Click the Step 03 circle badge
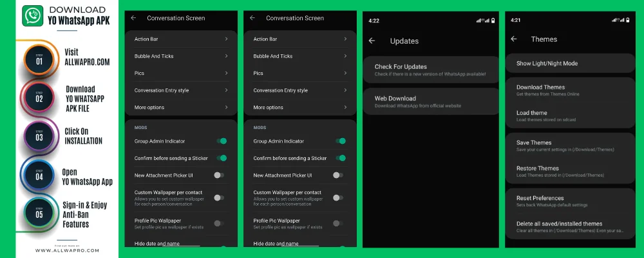This screenshot has height=258, width=644. point(39,136)
